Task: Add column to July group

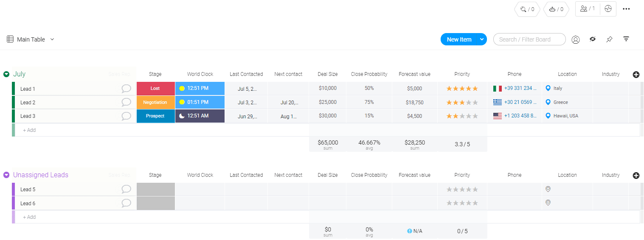Action: 636,75
